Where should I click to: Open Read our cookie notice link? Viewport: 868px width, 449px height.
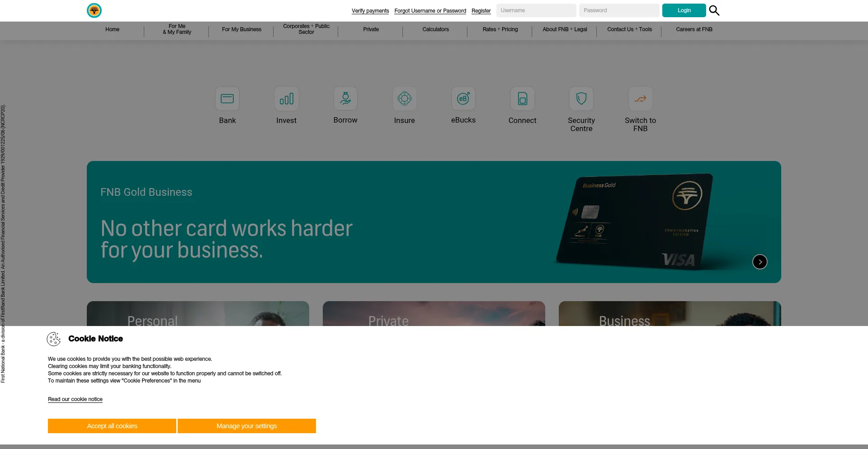pyautogui.click(x=75, y=399)
